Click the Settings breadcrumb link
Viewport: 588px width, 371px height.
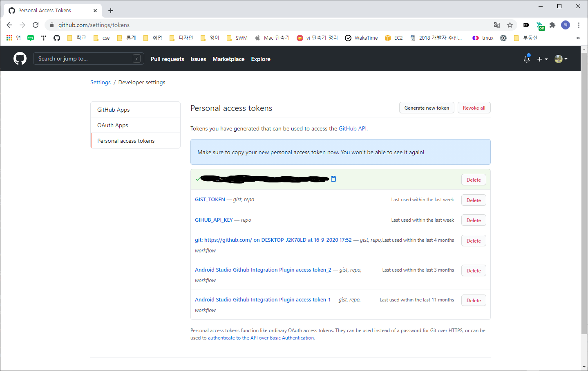pyautogui.click(x=101, y=82)
